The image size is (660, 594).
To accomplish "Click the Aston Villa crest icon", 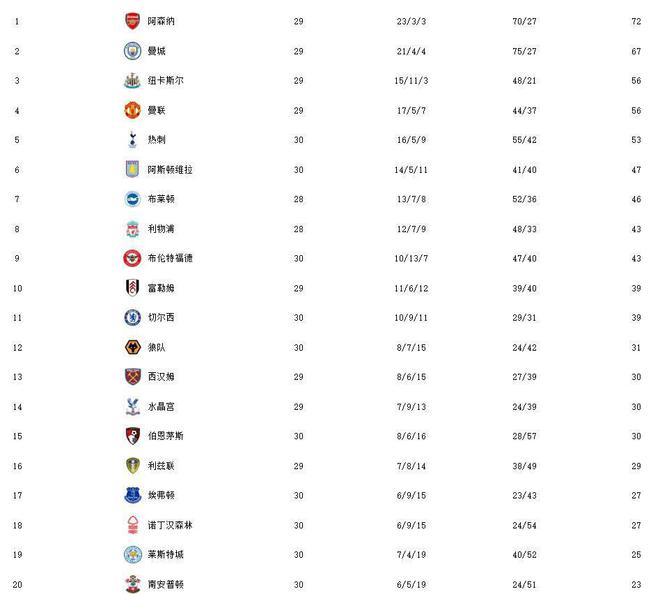I will (132, 169).
